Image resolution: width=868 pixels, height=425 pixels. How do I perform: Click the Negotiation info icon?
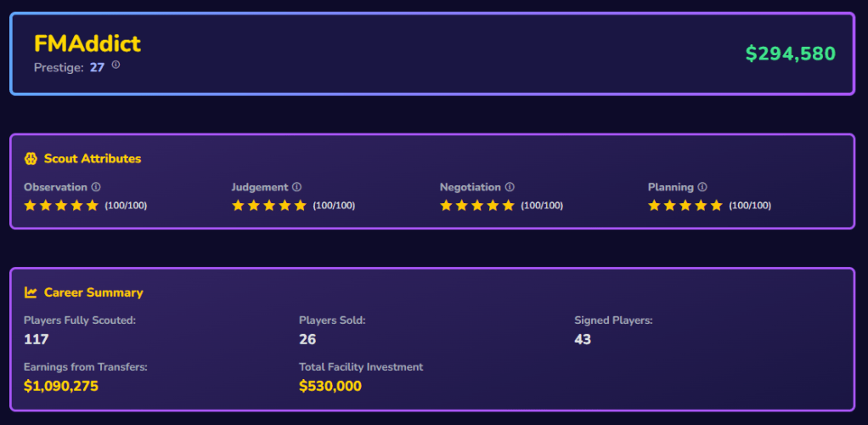coord(510,187)
